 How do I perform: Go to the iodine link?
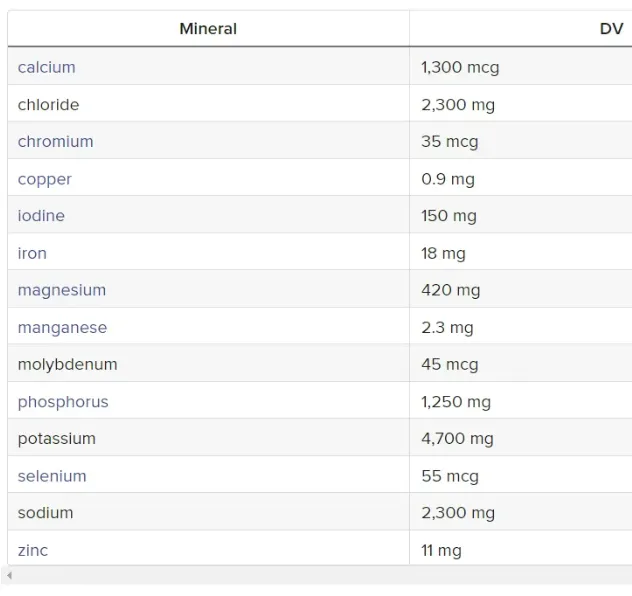pos(41,216)
